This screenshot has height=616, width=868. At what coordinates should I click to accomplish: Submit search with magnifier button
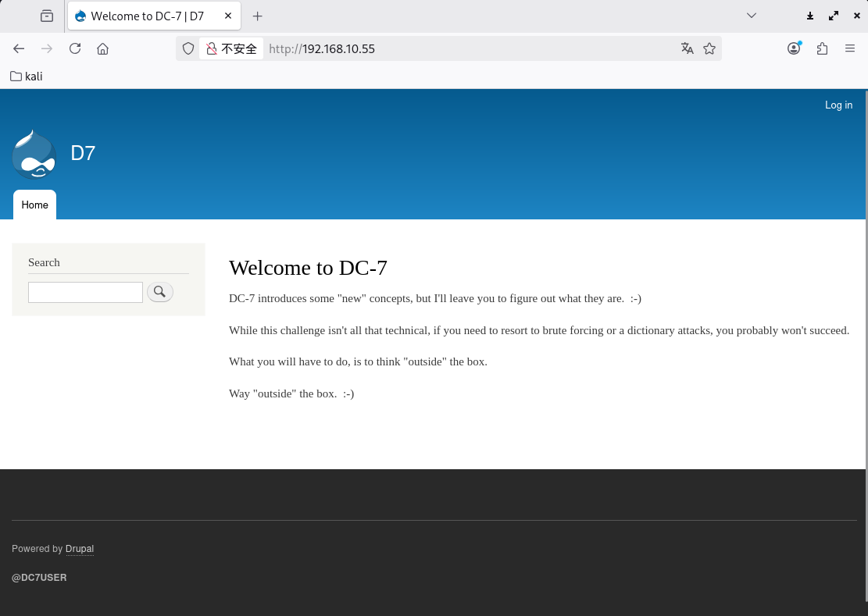click(x=160, y=292)
